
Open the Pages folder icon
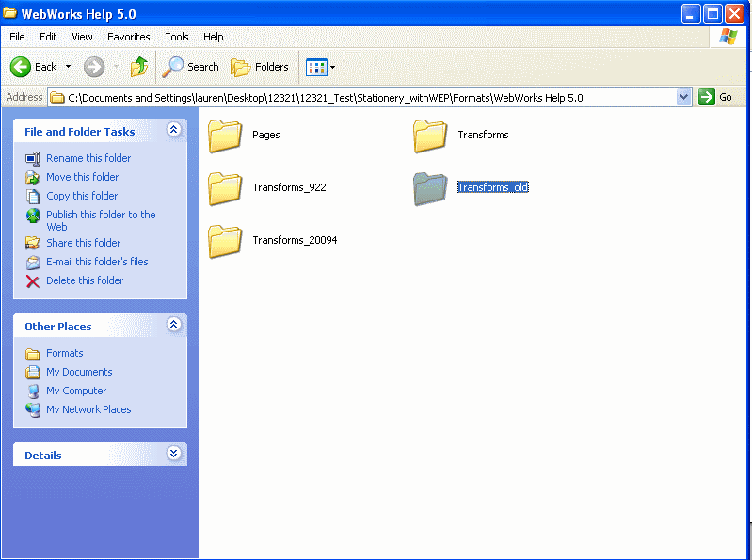point(225,136)
